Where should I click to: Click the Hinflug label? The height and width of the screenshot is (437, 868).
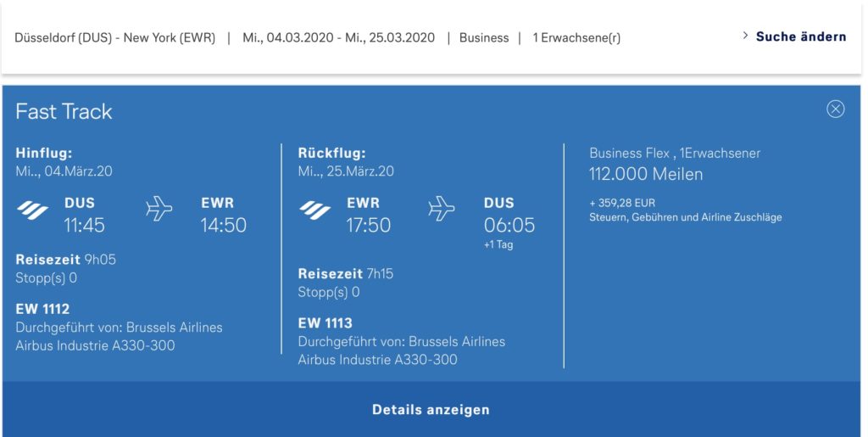(44, 154)
